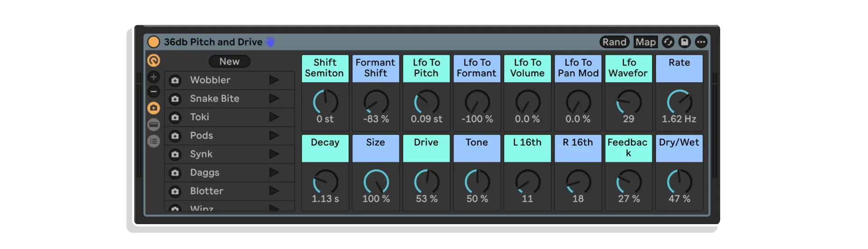Select the Shift Semiton macro label
This screenshot has width=868, height=249.
coord(325,68)
